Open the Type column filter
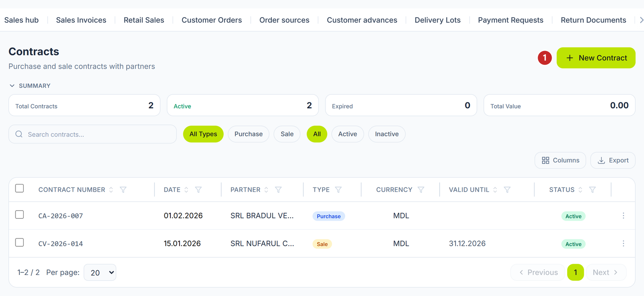Screen dimensions: 644x296 [x=338, y=190]
